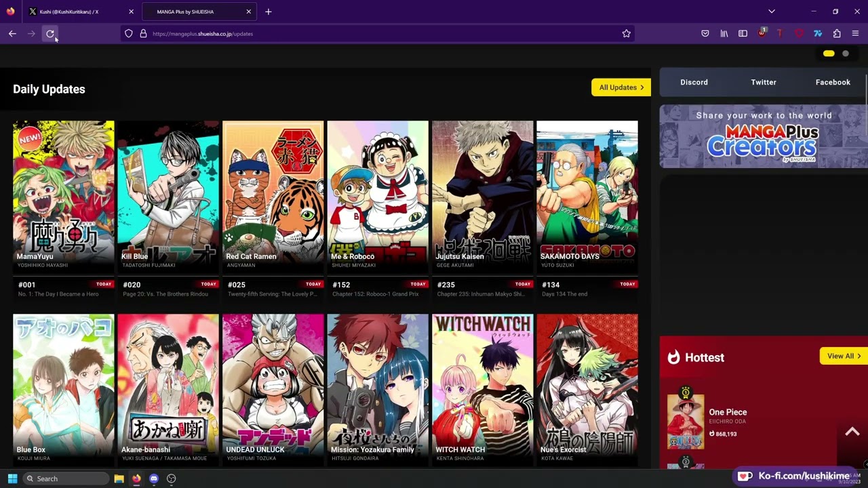Click author name YOSHIHIKO HAYASHI
Screen dimensions: 868x488
coord(42,265)
